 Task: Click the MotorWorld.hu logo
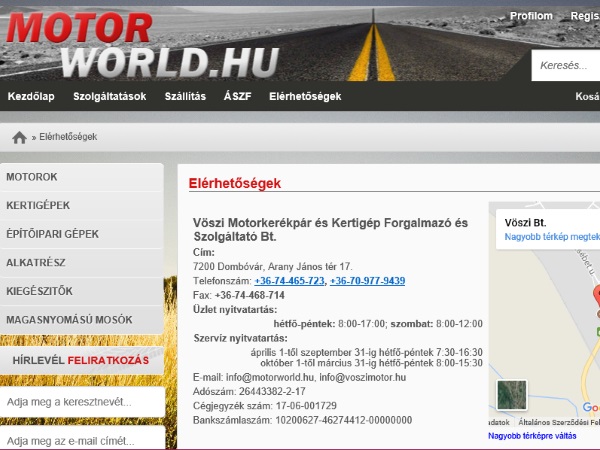coord(143,45)
